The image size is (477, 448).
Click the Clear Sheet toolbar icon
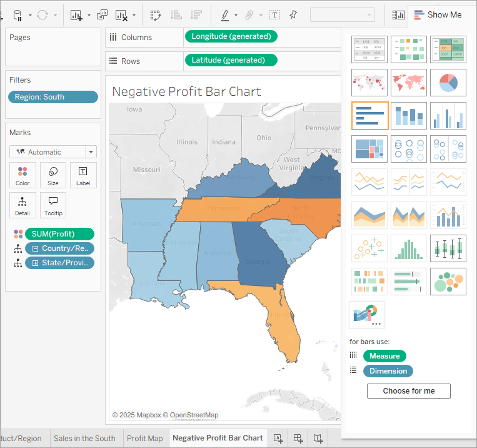(121, 15)
